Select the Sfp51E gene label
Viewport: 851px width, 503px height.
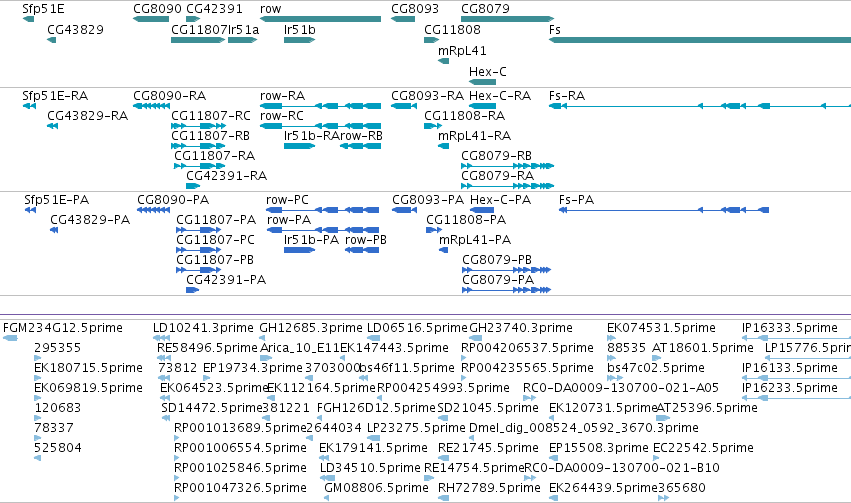pos(43,9)
